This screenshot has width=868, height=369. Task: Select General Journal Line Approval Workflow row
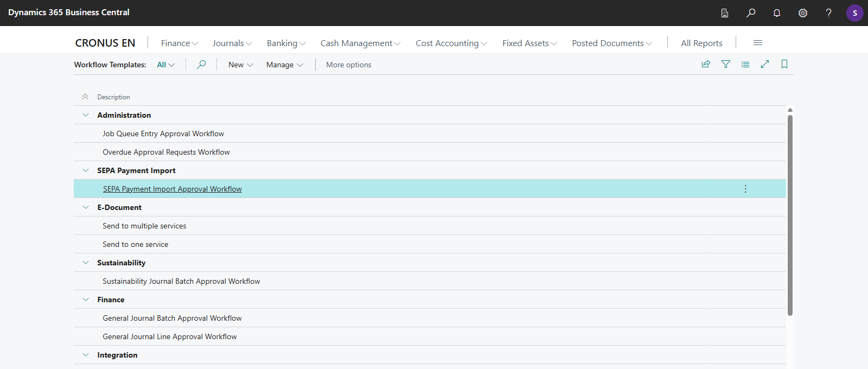(430, 336)
